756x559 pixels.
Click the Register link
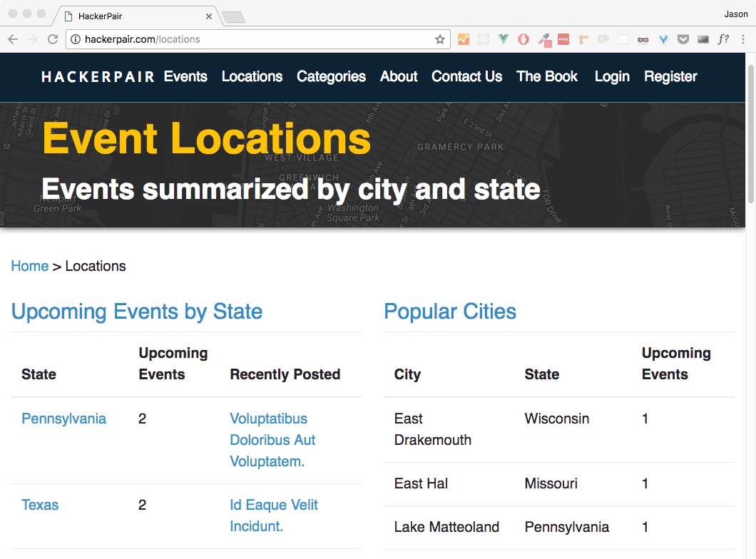pyautogui.click(x=670, y=76)
